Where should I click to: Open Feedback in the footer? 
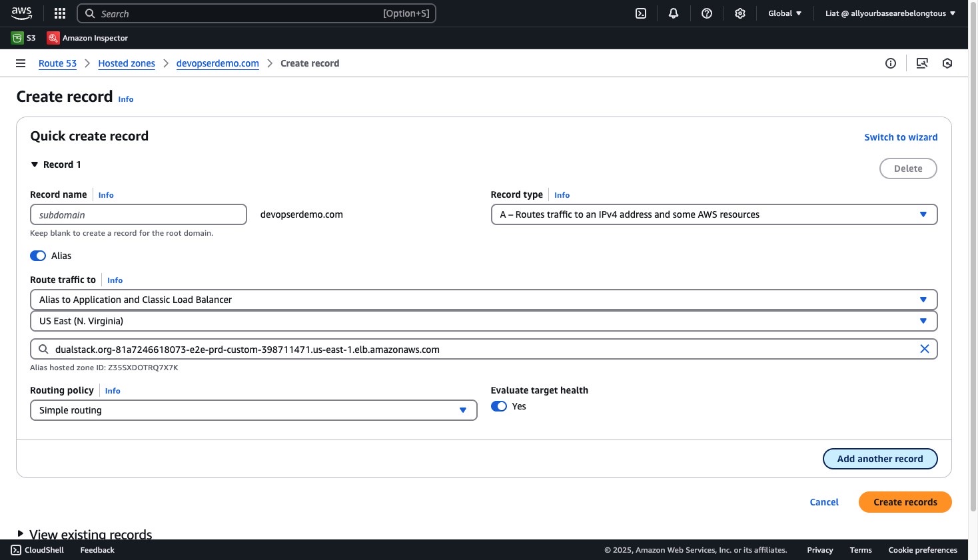pos(97,550)
